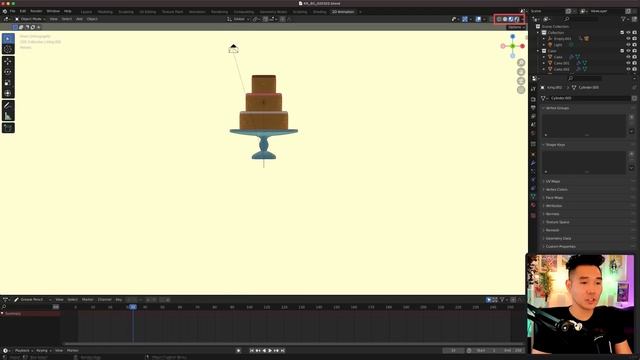
Task: Hide the Light object in viewport
Action: coord(629,44)
